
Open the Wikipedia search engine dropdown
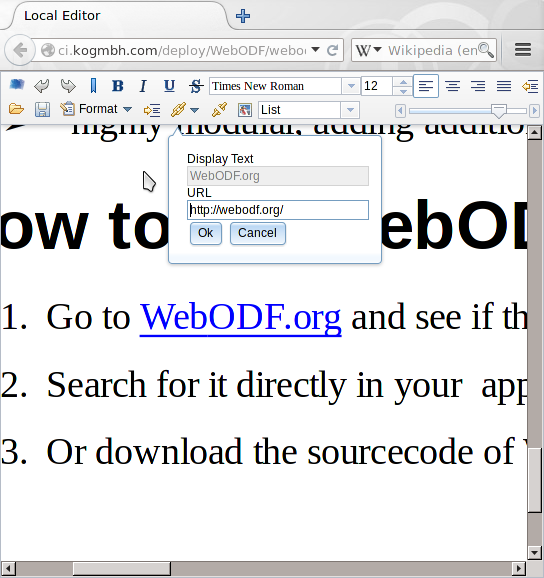pos(368,50)
